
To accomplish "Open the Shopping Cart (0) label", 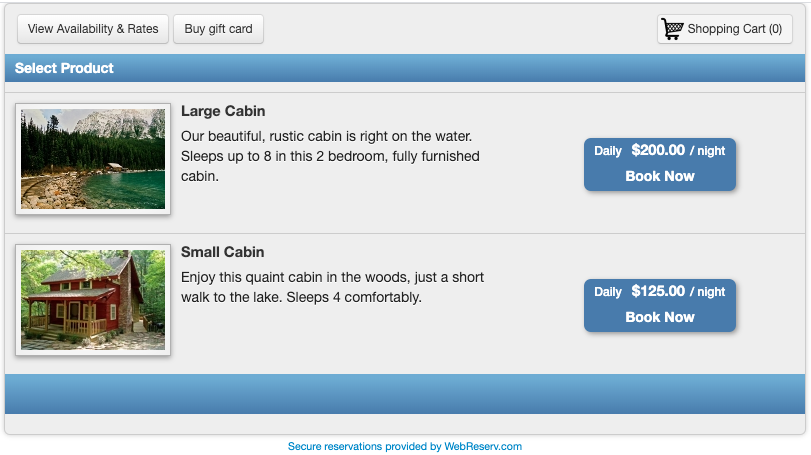I will [735, 29].
